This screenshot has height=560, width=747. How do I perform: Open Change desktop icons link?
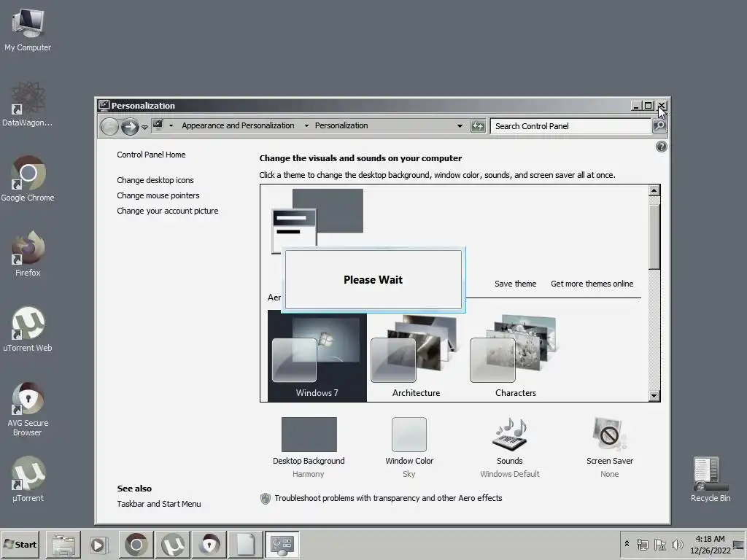[155, 180]
